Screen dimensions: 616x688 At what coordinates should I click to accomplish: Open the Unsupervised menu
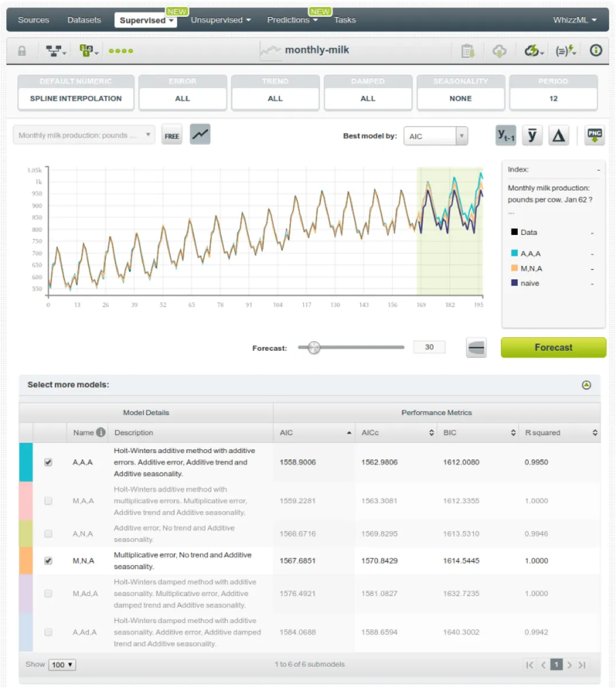(221, 20)
